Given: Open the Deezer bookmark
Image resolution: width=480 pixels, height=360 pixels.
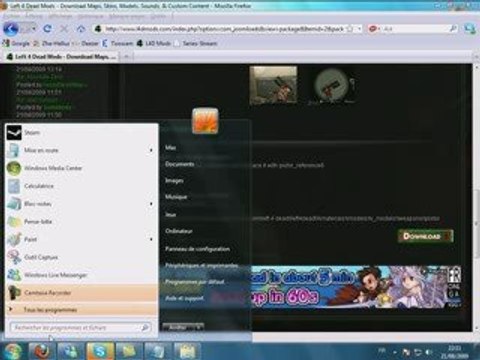Looking at the screenshot, I should pyautogui.click(x=86, y=43).
